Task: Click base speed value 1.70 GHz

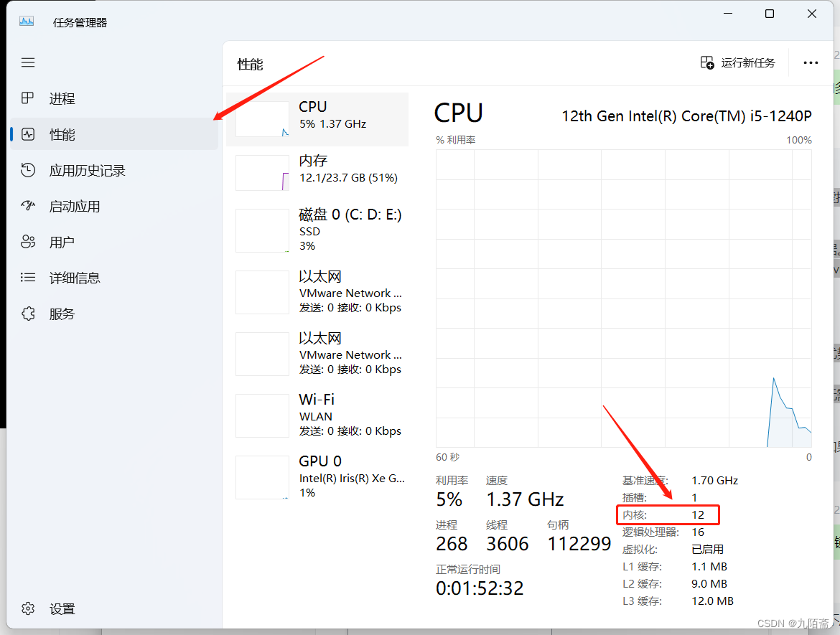Action: 714,480
